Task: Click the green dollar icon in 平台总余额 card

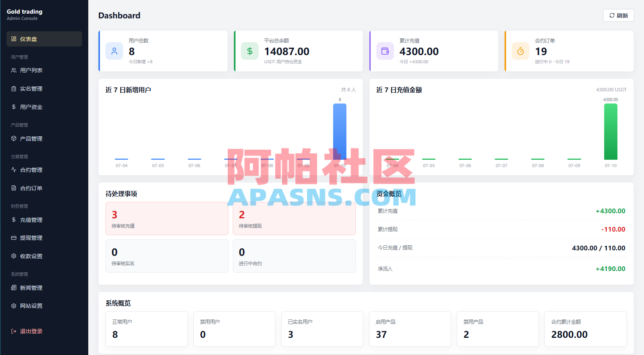Action: [250, 51]
